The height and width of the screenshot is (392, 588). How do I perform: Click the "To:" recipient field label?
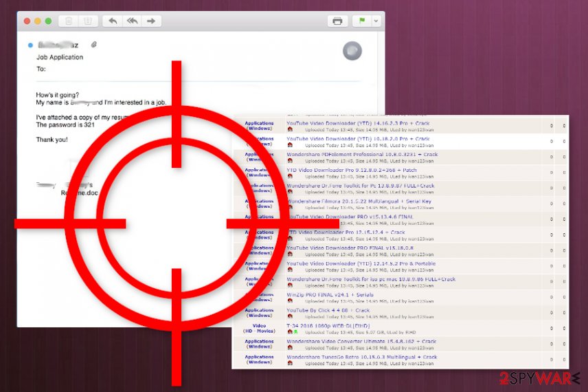[41, 69]
